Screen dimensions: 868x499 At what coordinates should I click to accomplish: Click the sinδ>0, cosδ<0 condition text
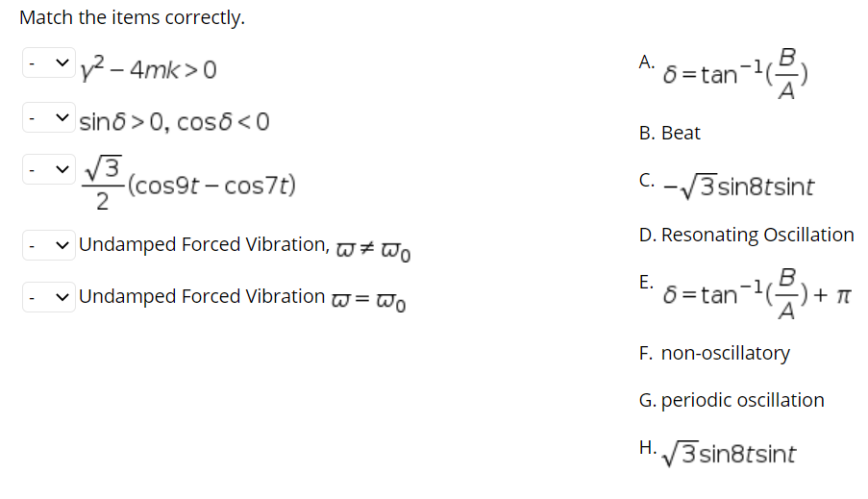[174, 121]
